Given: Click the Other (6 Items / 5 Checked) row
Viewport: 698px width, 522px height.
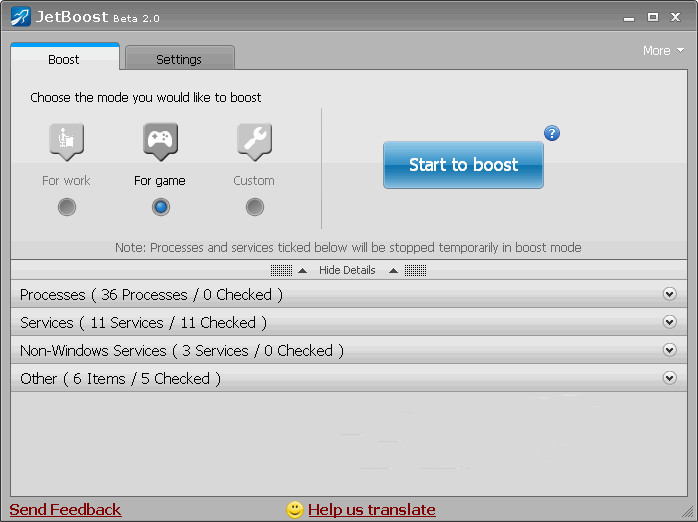Looking at the screenshot, I should (349, 378).
